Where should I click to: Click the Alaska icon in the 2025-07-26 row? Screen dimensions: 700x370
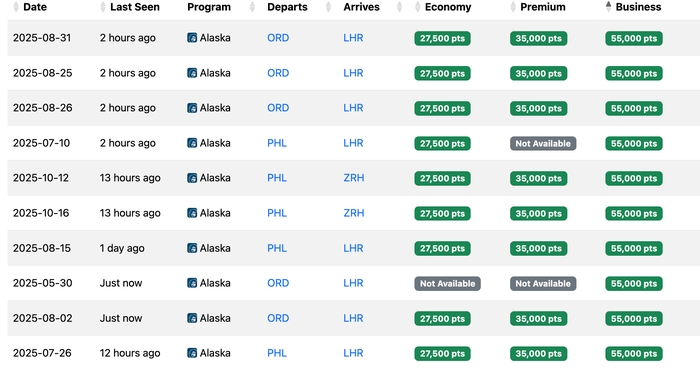[192, 353]
